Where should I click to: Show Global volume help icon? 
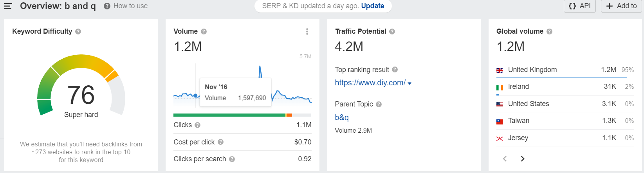549,31
